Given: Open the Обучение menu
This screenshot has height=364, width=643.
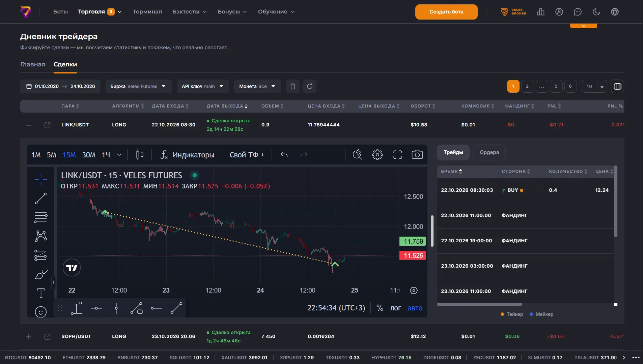Looking at the screenshot, I should pos(276,12).
